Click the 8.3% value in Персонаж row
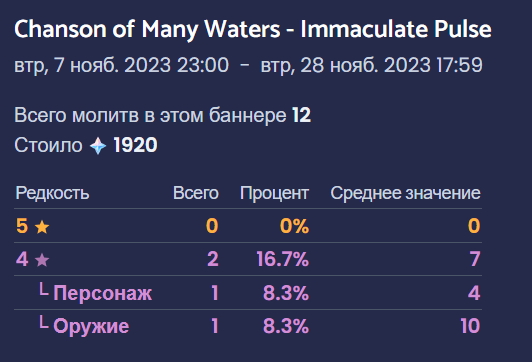 tap(286, 293)
